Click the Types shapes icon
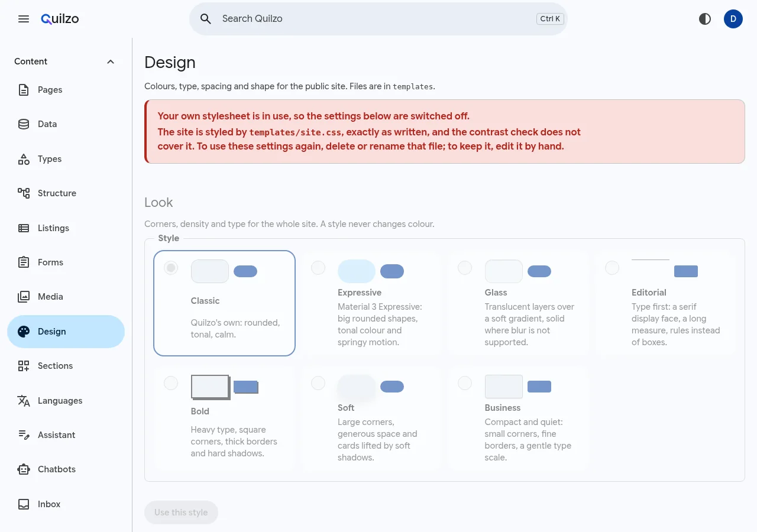The height and width of the screenshot is (532, 757). coord(24,159)
